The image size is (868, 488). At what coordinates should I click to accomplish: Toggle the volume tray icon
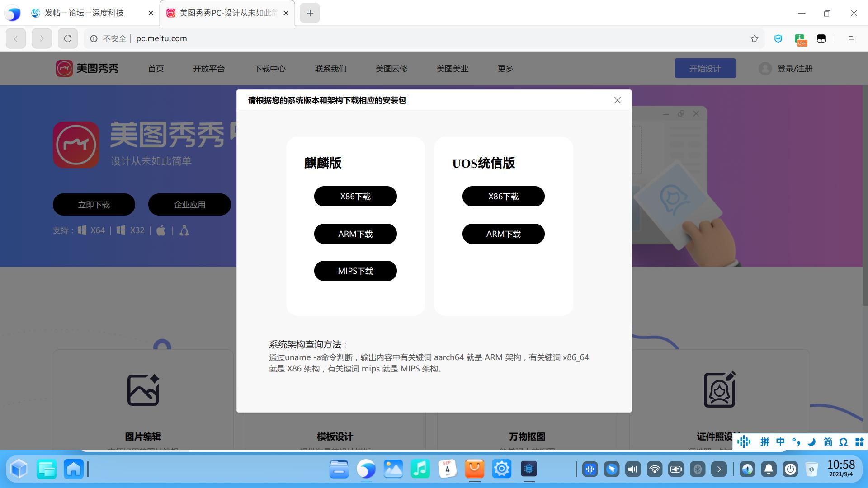[632, 469]
